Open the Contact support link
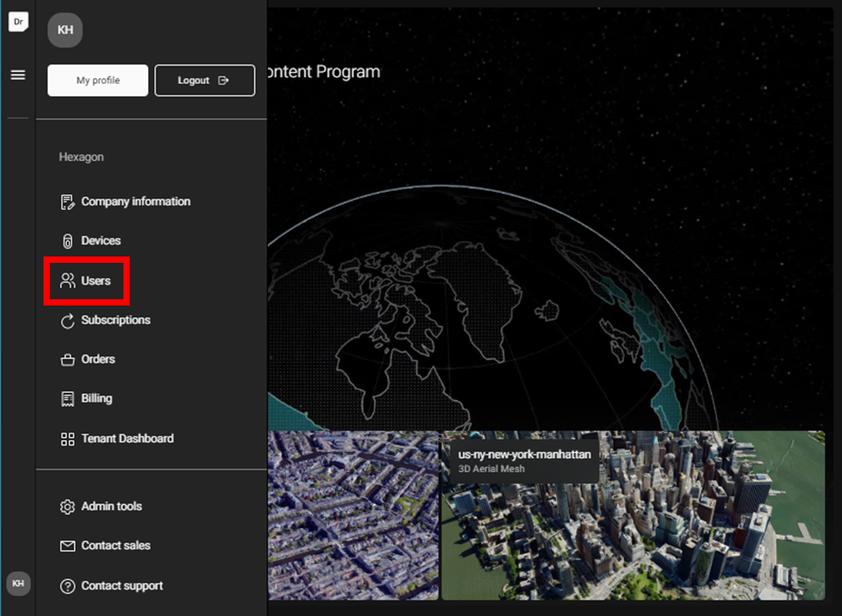 [122, 586]
